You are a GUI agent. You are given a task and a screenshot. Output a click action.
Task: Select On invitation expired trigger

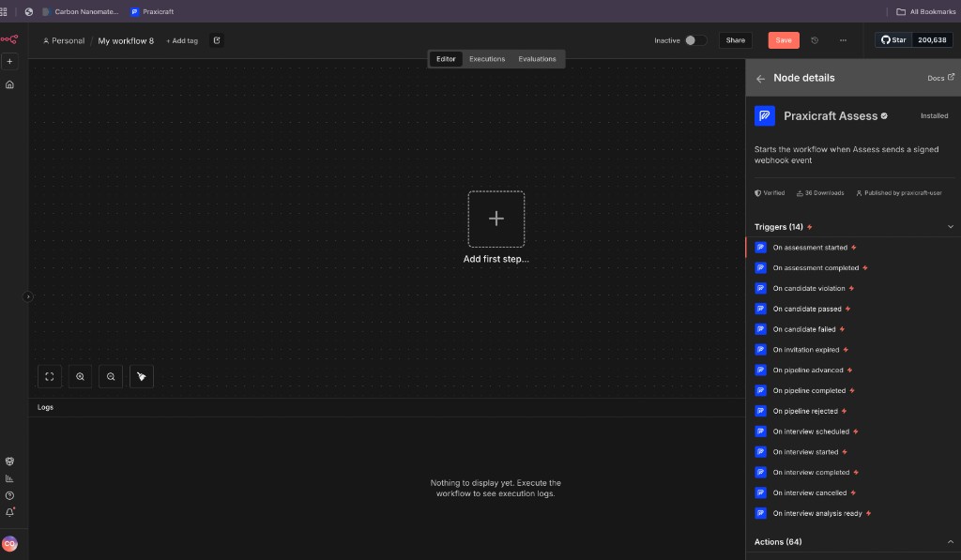853,350
